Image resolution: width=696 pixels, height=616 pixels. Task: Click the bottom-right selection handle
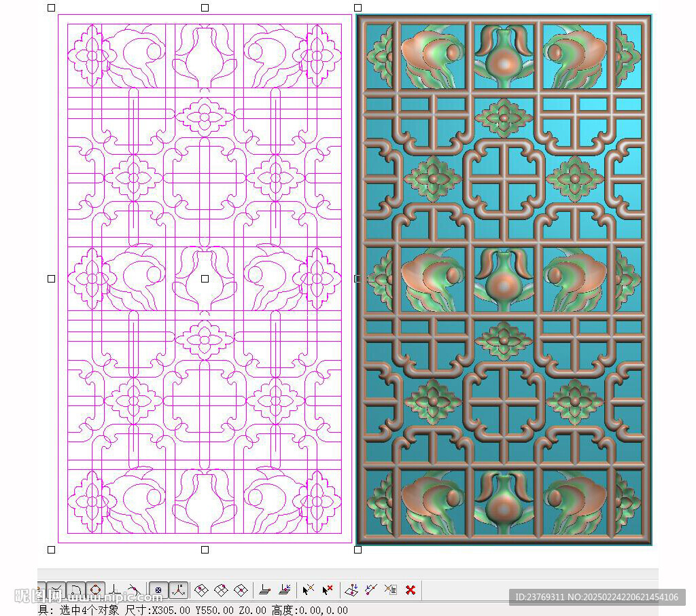click(x=358, y=549)
